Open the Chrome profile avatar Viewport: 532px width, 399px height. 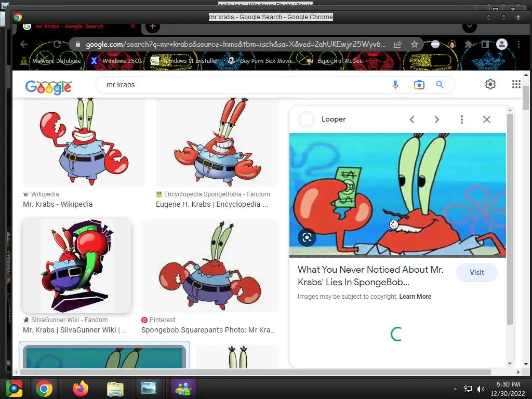[502, 44]
